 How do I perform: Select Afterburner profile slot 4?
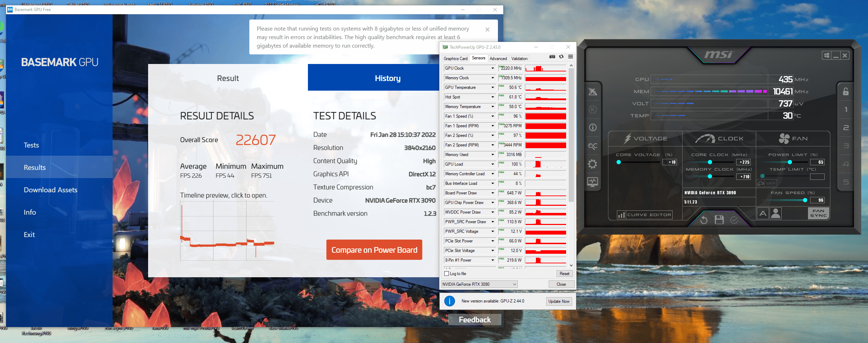tap(846, 164)
